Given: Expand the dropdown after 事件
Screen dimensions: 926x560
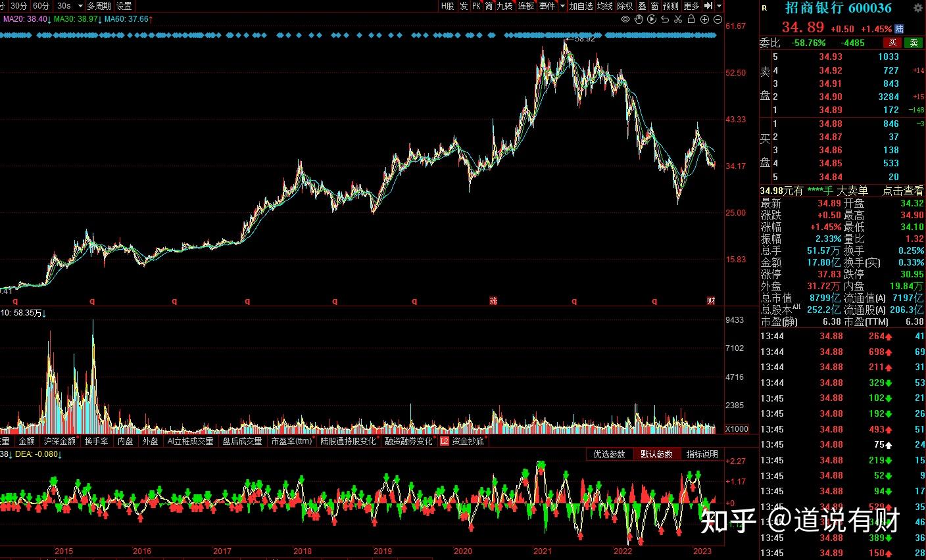Looking at the screenshot, I should [562, 6].
